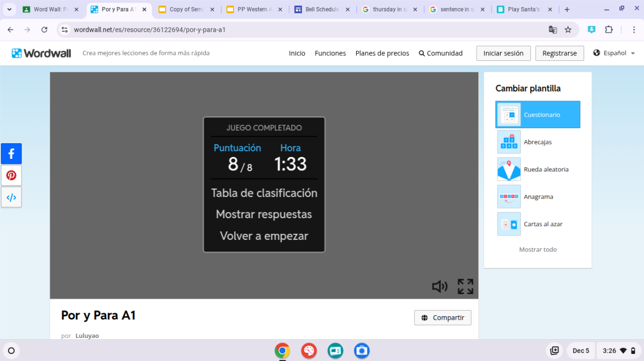Open the tab search dropdown arrow
The width and height of the screenshot is (644, 361).
[9, 9]
